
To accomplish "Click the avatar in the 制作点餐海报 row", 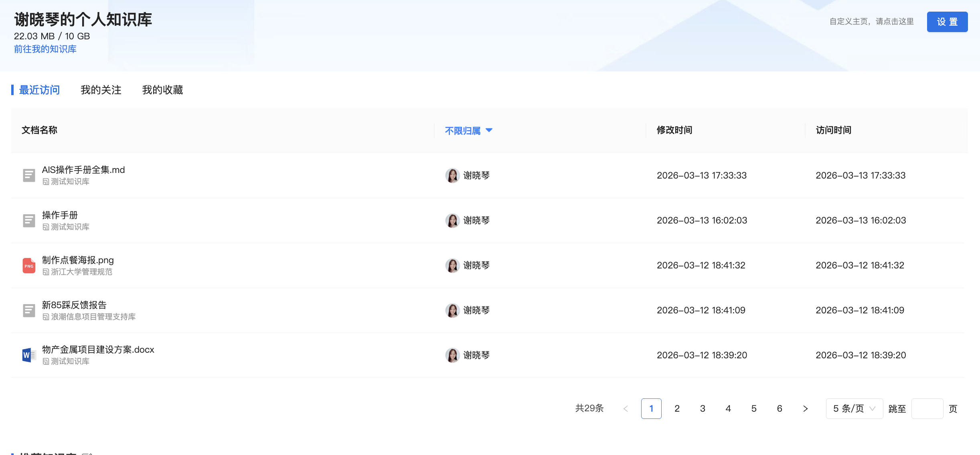I will pos(452,265).
